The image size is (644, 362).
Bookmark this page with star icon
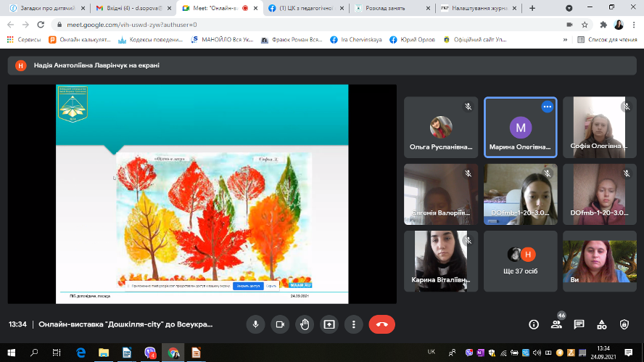coord(585,25)
